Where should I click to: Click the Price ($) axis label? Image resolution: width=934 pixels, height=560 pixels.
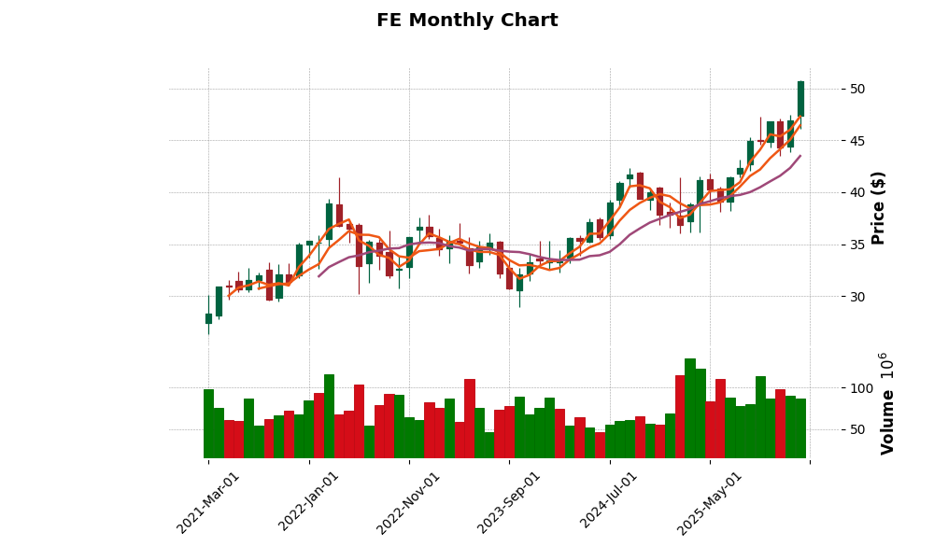(878, 207)
